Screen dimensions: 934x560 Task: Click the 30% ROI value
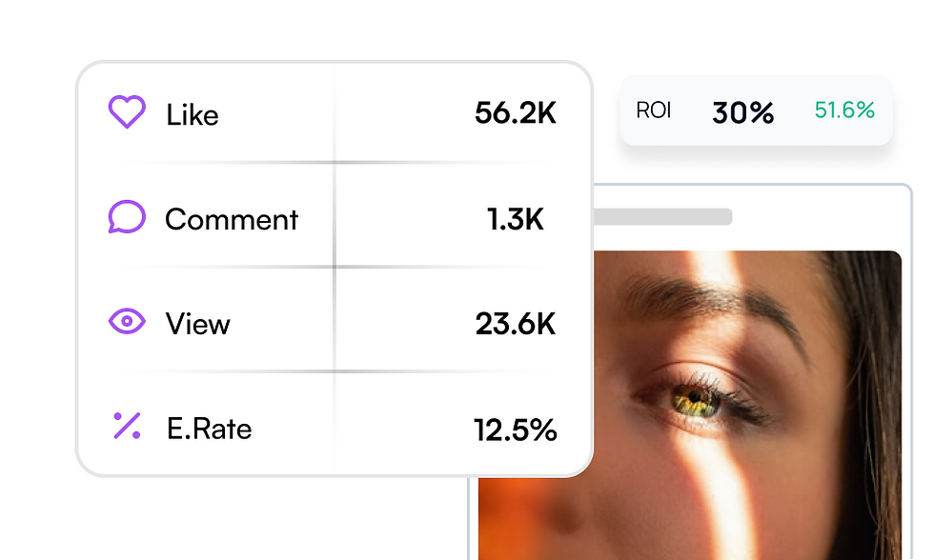[x=742, y=113]
